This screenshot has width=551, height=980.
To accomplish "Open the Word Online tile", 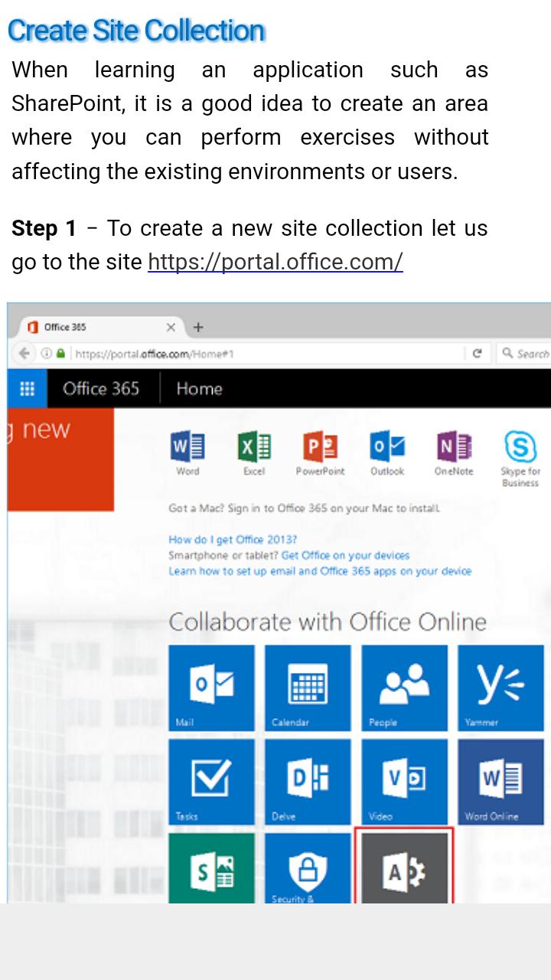I will (500, 782).
